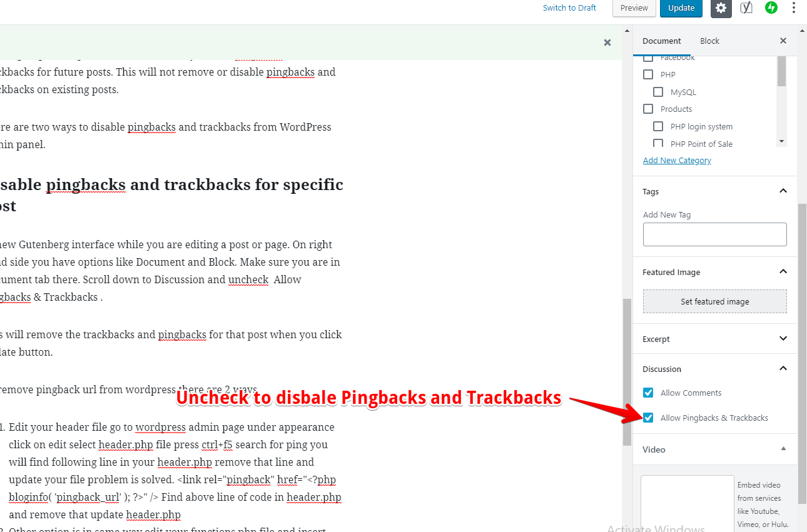Click inside the Add New Tag field
Viewport: 807px width, 532px height.
click(x=714, y=234)
